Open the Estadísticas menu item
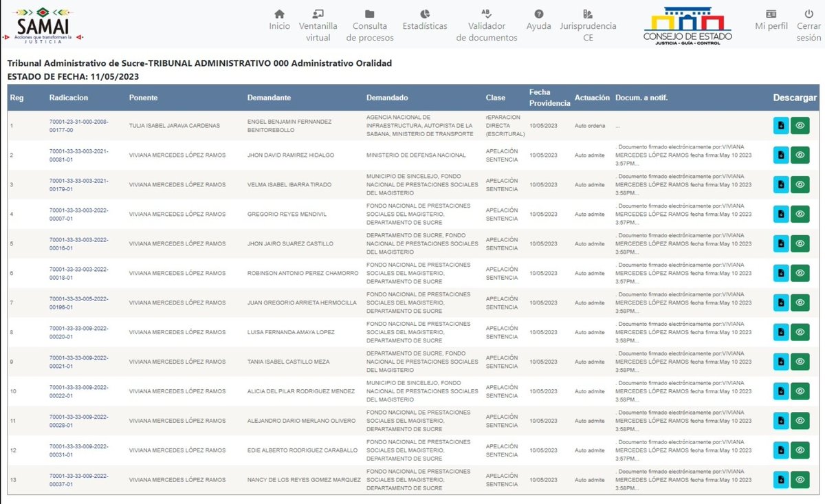The width and height of the screenshot is (825, 504). pyautogui.click(x=425, y=20)
